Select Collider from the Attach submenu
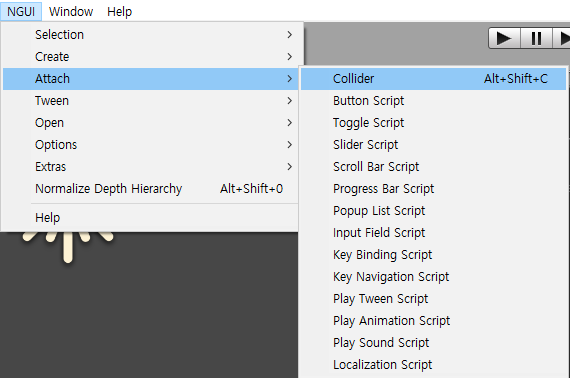 [433, 79]
